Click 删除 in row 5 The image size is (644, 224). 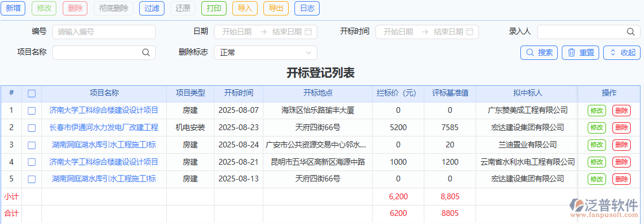tap(622, 179)
